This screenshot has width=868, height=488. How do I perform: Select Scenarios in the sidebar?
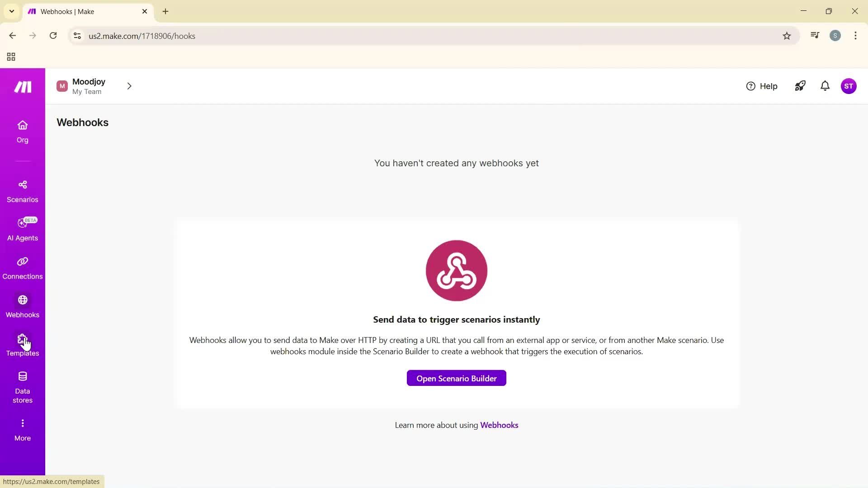22,191
